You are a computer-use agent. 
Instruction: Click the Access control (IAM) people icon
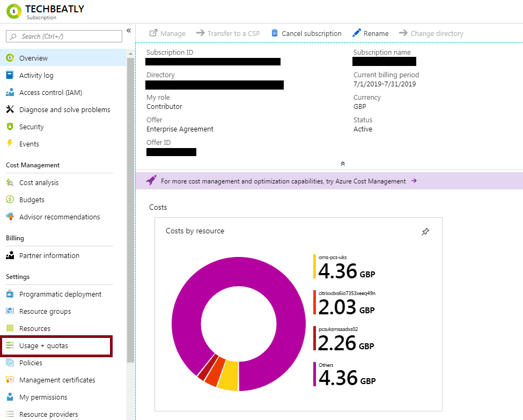coord(10,92)
